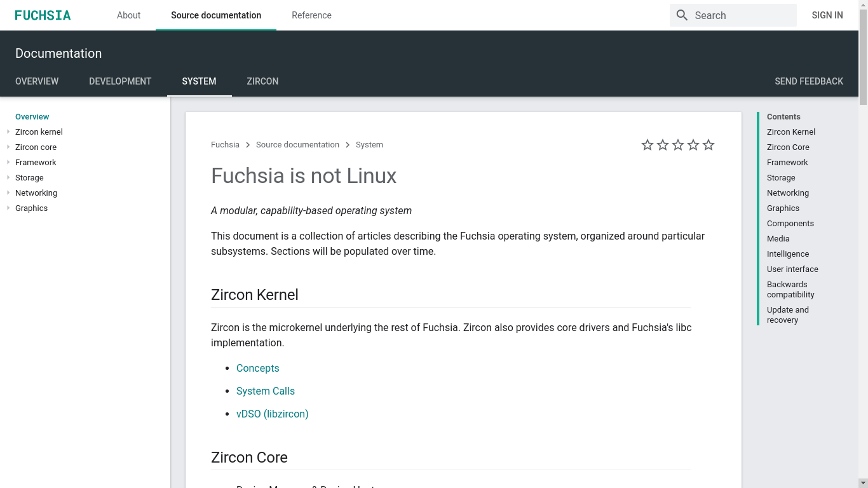Open the System Calls link
This screenshot has width=868, height=488.
(x=266, y=391)
